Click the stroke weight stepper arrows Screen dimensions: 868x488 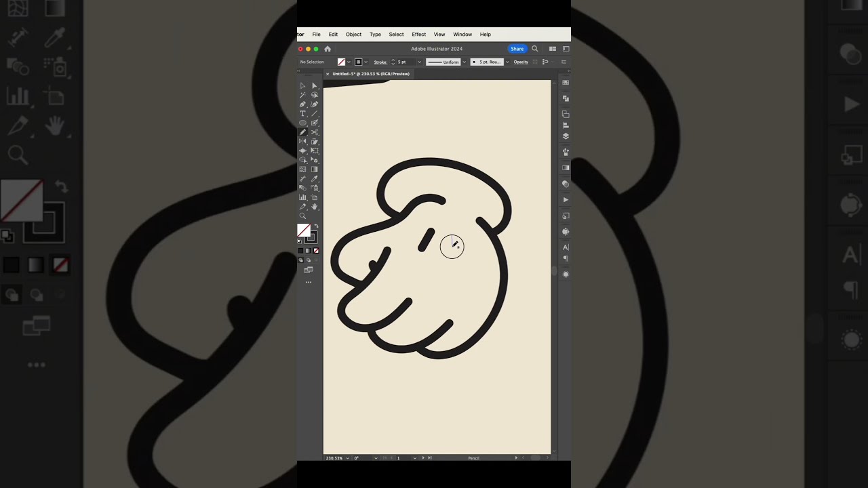tap(393, 62)
